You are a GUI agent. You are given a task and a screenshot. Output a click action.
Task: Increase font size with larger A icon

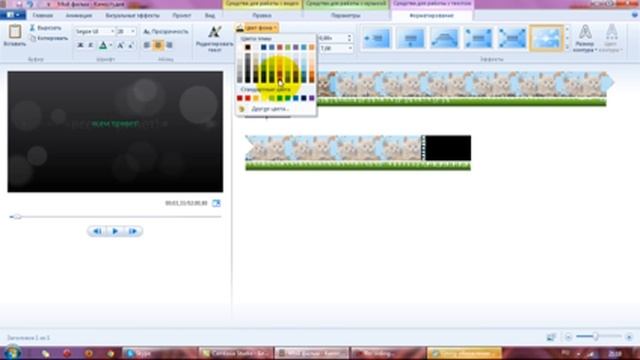[120, 45]
